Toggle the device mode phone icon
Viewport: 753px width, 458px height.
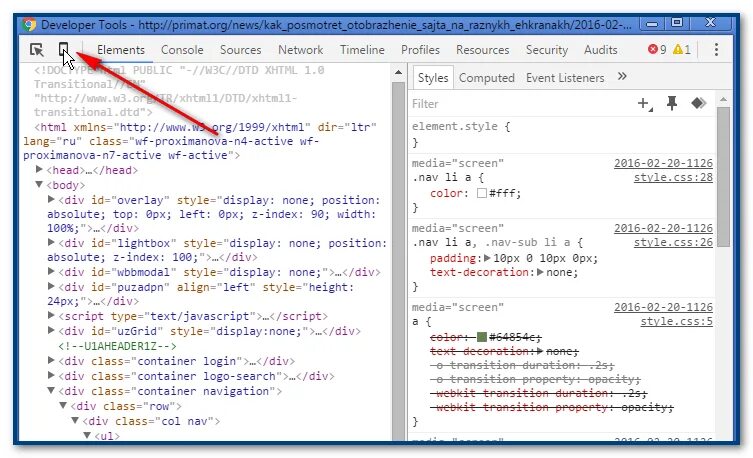pos(63,49)
